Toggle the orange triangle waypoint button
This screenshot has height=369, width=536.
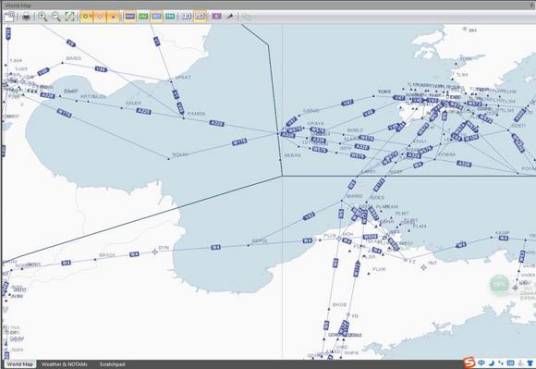[100, 16]
